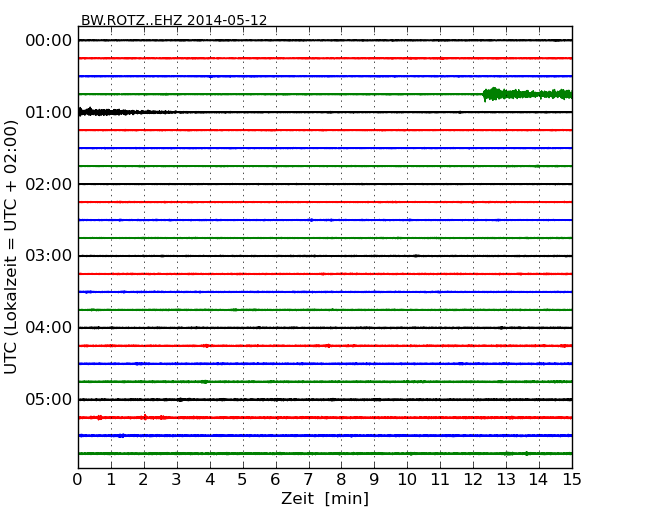Image resolution: width=650 pixels, height=520 pixels.
Task: Click the x-axis tick label 12
Action: tap(473, 480)
